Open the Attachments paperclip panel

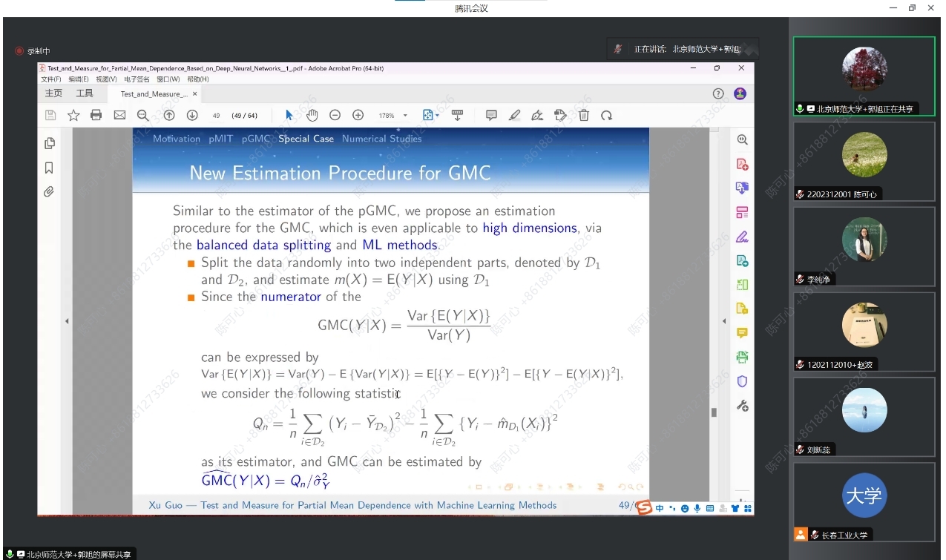(49, 191)
